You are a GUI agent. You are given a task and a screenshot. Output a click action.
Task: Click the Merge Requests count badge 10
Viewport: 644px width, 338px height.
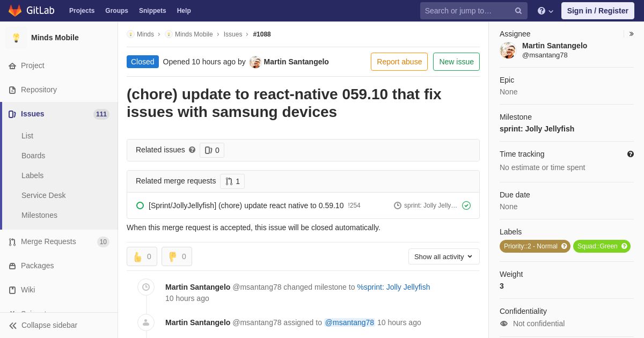(x=103, y=242)
